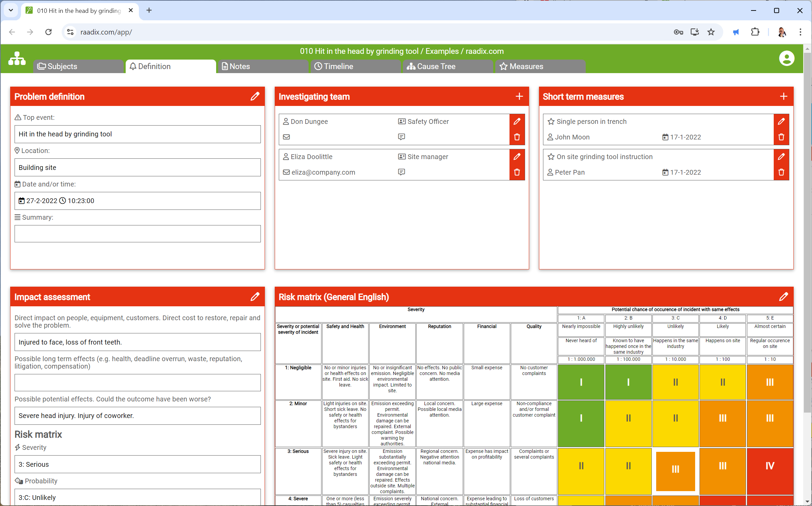
Task: Open the tab search dropdown arrow
Action: [x=11, y=10]
